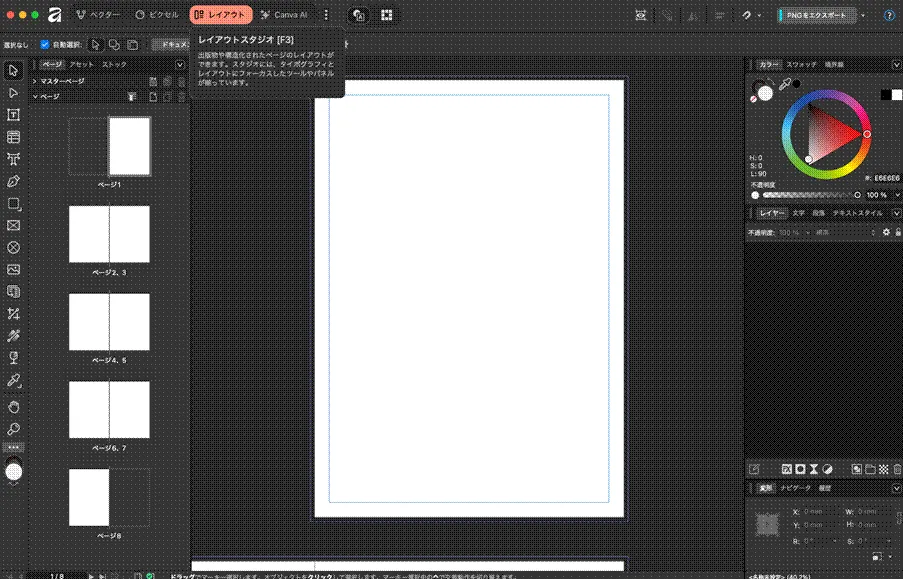Select the Pen tool
The height and width of the screenshot is (579, 903).
[13, 182]
